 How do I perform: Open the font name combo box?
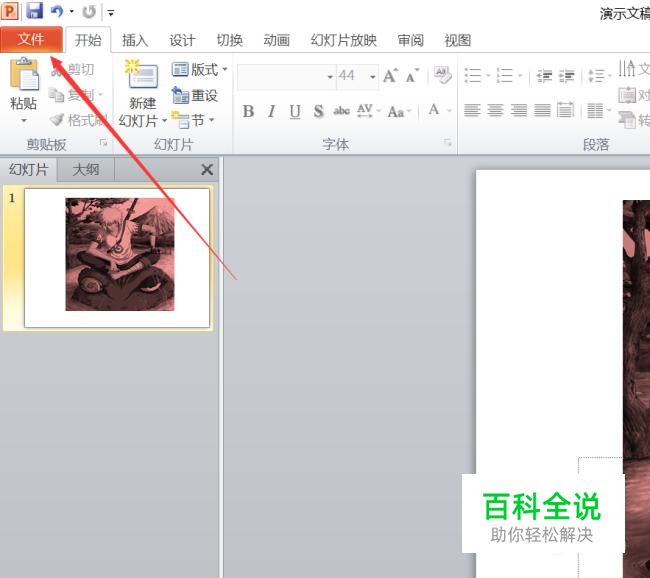click(x=286, y=77)
